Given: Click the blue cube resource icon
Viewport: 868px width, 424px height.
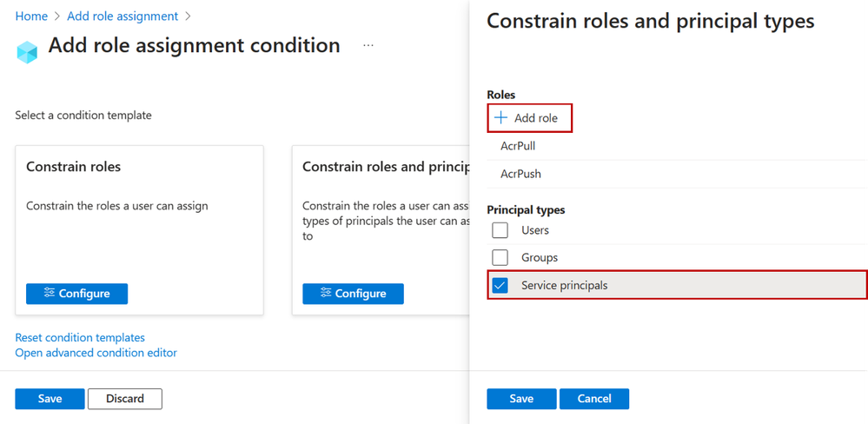Looking at the screenshot, I should (x=27, y=51).
